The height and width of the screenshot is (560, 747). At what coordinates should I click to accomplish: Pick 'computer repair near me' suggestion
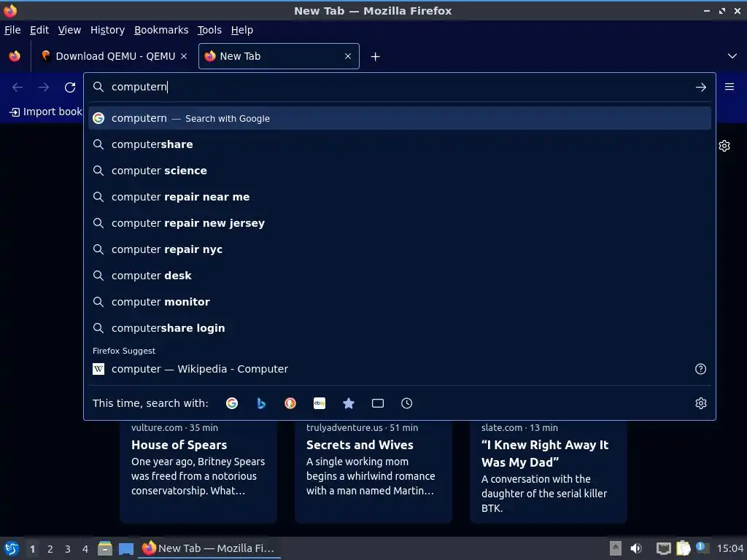399,197
